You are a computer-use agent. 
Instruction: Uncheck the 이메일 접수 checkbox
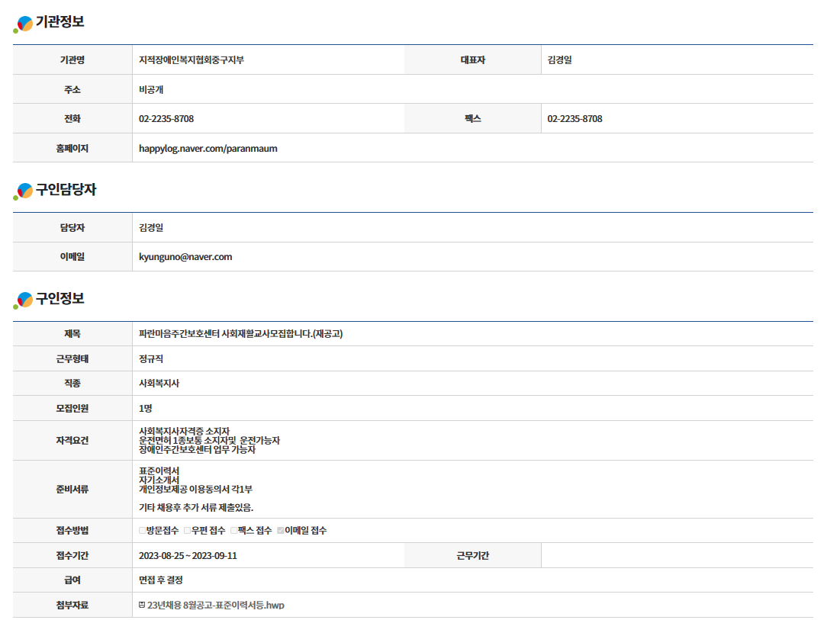(x=280, y=531)
